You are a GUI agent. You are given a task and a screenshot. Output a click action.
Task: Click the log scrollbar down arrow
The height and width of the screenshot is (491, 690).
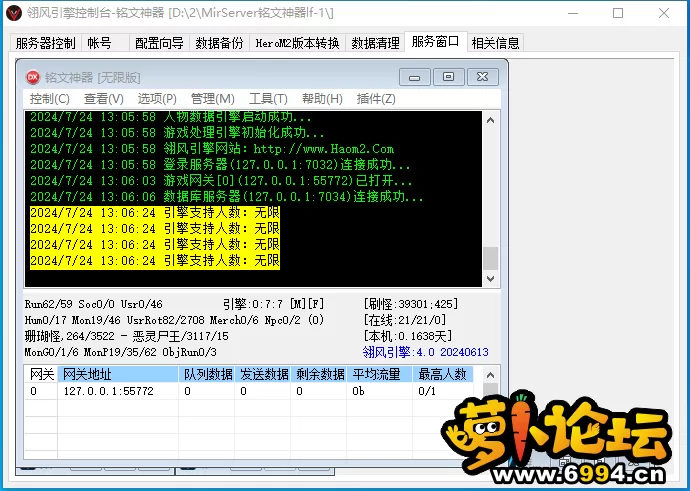pos(491,278)
